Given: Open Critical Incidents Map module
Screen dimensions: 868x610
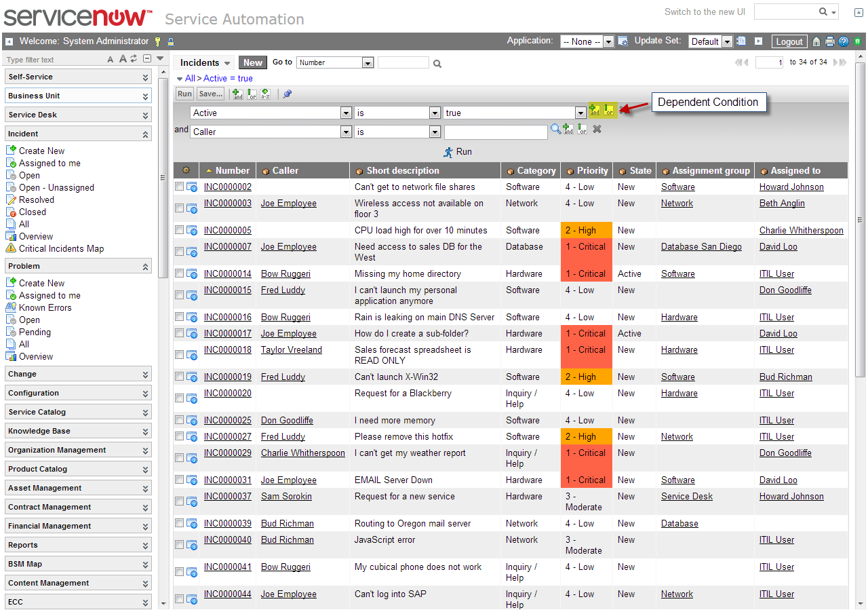Looking at the screenshot, I should pyautogui.click(x=61, y=248).
